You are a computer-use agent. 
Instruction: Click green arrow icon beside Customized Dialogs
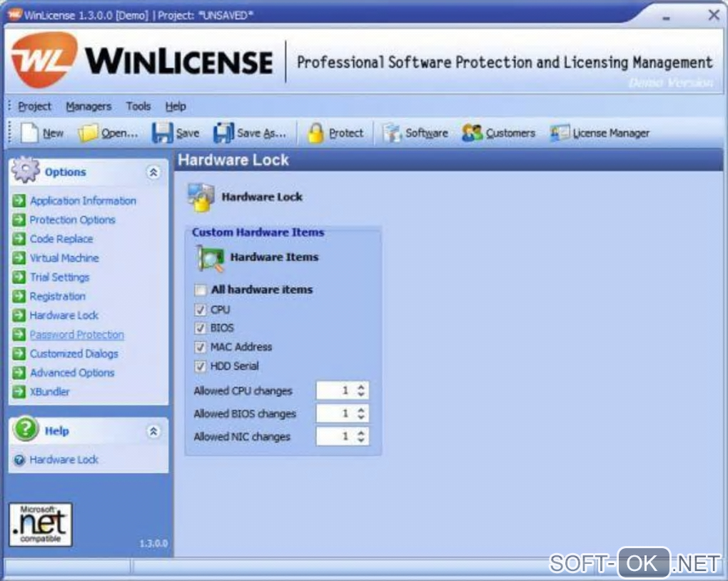[19, 353]
